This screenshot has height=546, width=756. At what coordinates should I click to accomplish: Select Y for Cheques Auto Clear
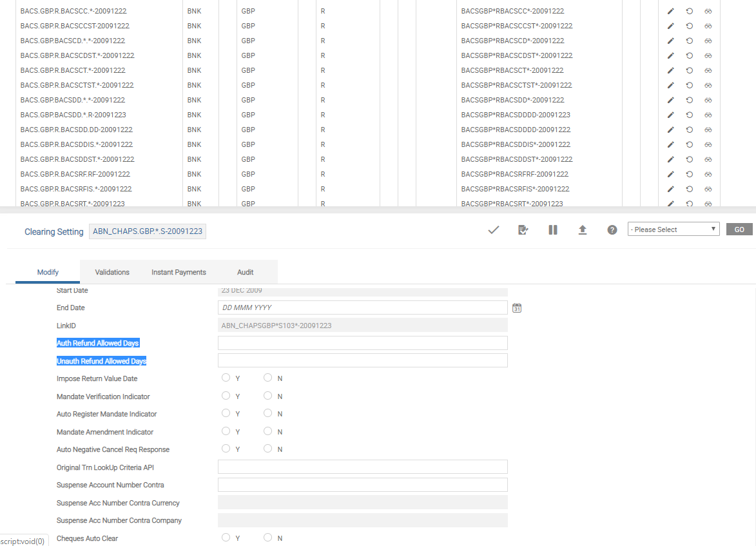click(226, 538)
